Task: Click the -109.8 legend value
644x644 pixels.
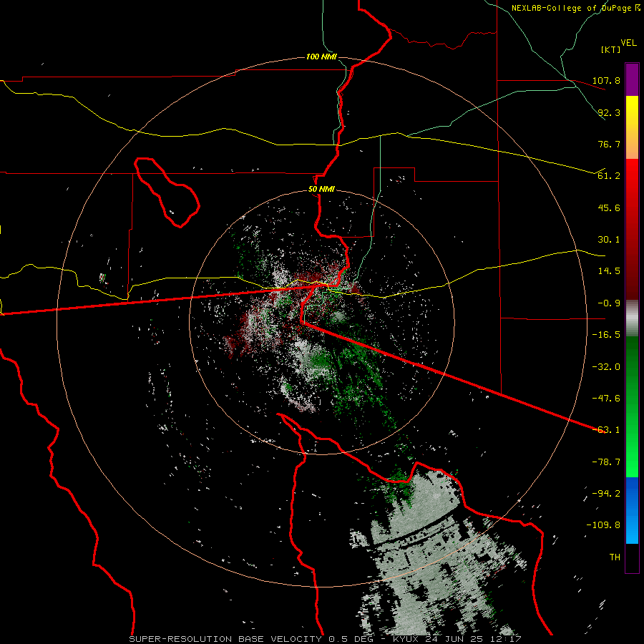Action: (603, 525)
